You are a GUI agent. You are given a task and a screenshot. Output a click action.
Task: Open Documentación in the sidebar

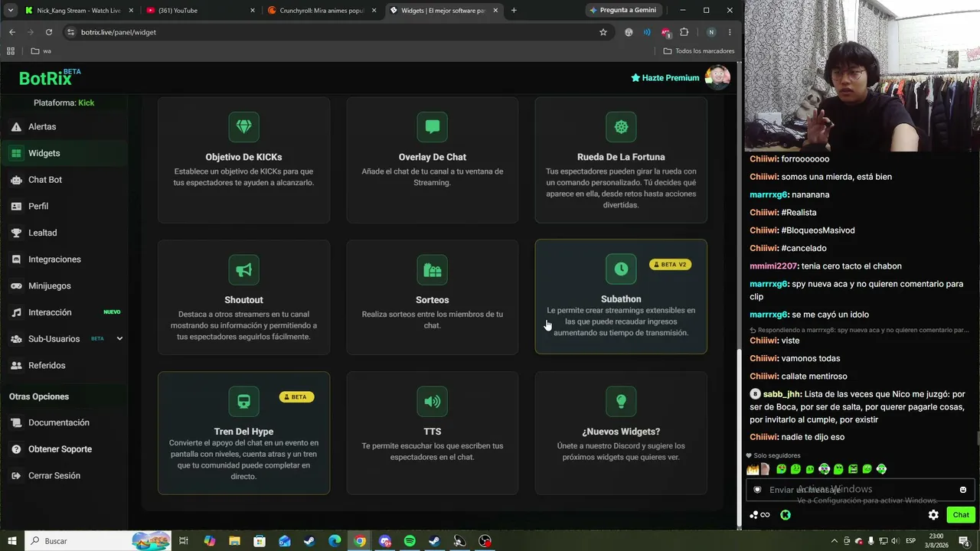[x=64, y=422]
